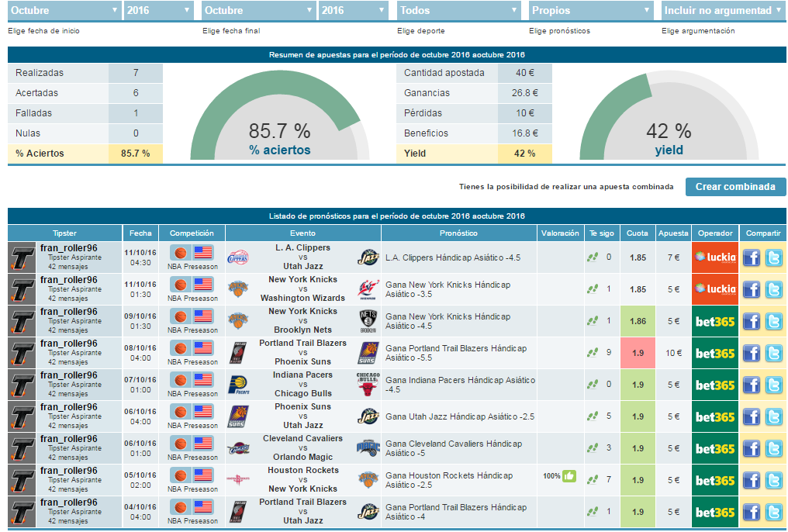This screenshot has height=532, width=788.
Task: Sort by the Fecha column header
Action: coord(140,233)
